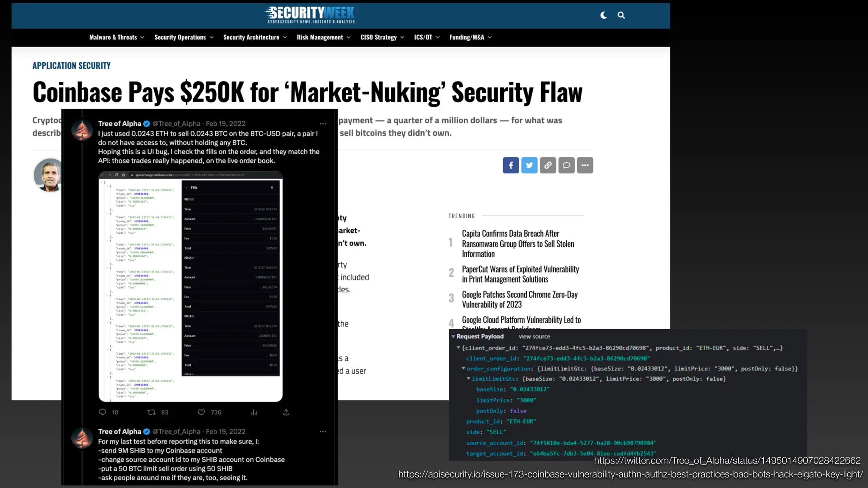Collapse the root client_order_id payload object
Screen dimensions: 868x488
tap(458, 348)
